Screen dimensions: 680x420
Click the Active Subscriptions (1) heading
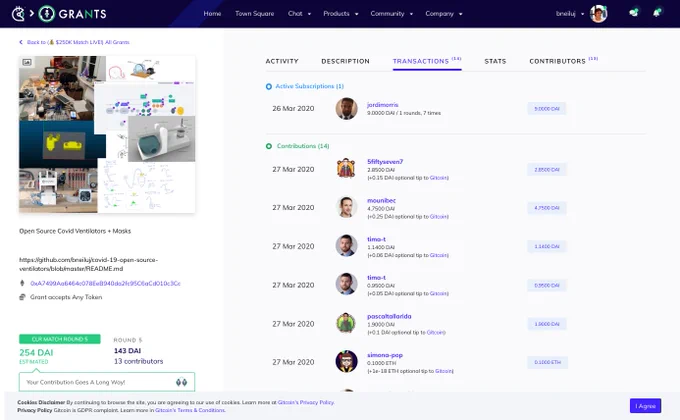(x=310, y=86)
